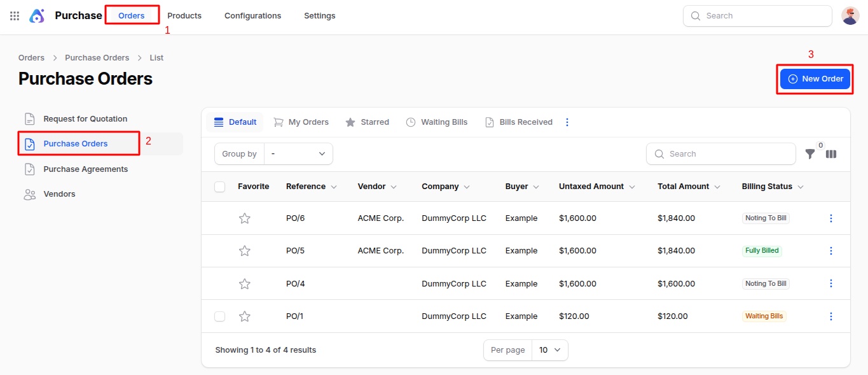Open the filter funnel icon

tap(809, 154)
